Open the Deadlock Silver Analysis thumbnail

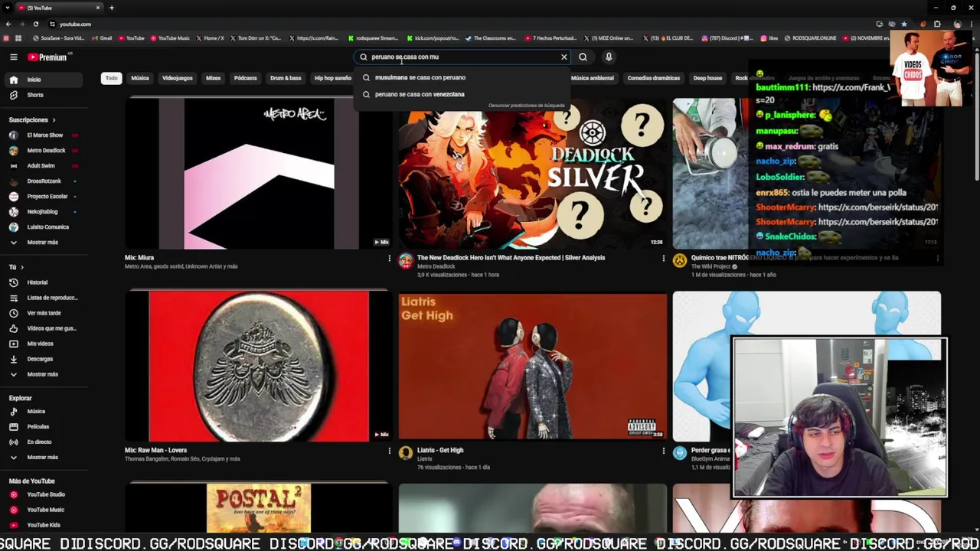click(x=532, y=174)
